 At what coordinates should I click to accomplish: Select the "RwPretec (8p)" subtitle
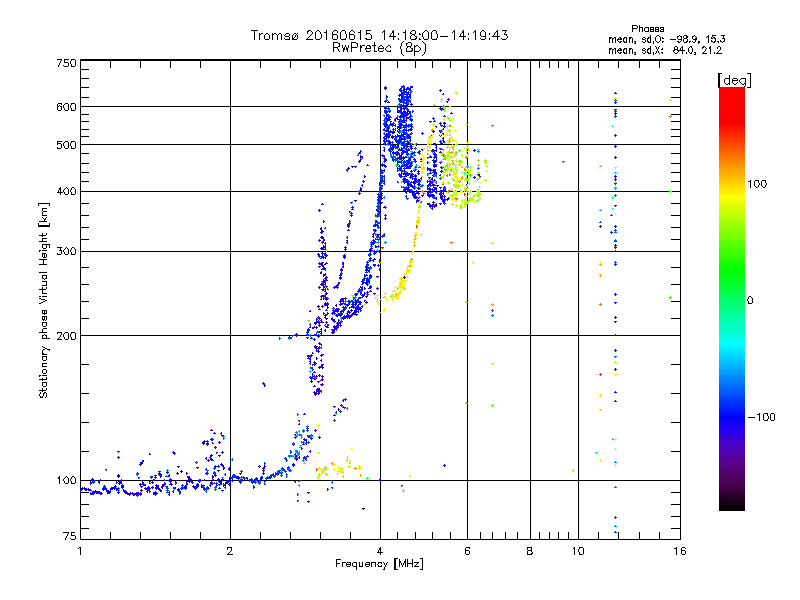pos(379,48)
